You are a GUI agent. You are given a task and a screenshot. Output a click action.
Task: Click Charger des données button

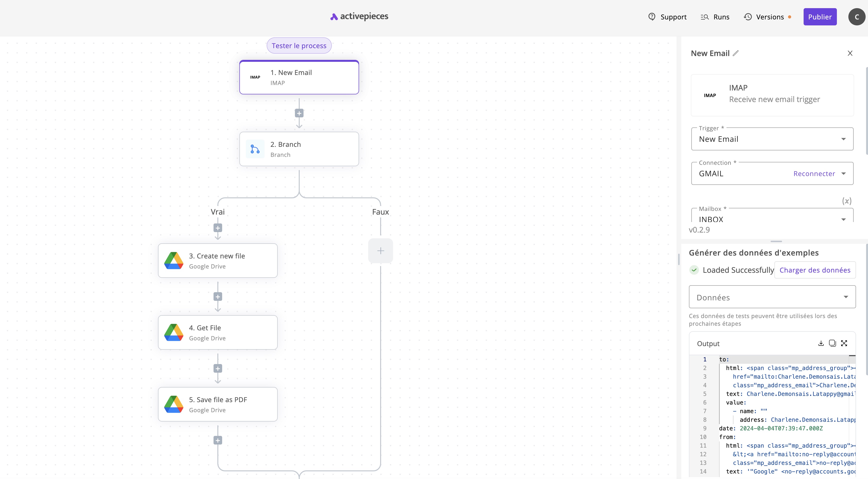[815, 270]
